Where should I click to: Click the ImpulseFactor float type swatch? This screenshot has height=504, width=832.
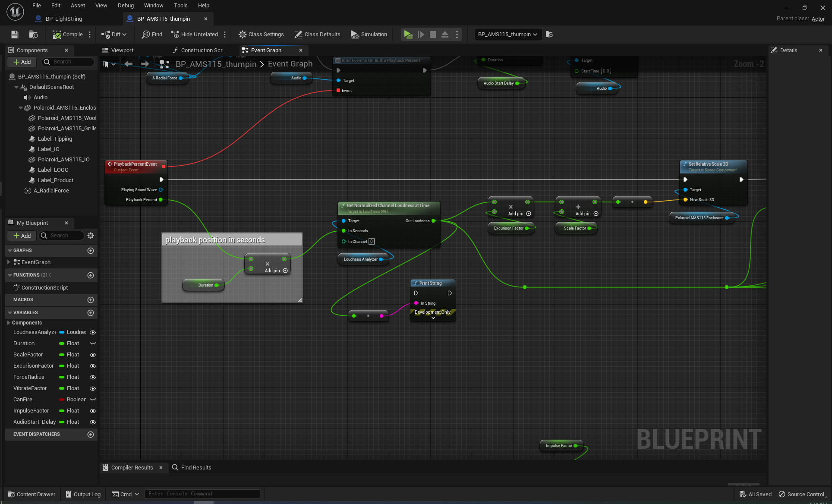coord(62,411)
